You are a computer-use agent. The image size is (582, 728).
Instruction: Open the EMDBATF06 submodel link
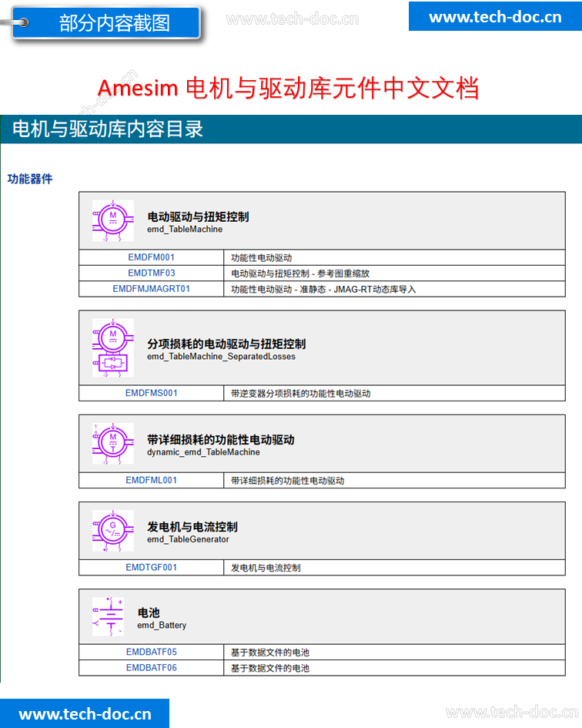[152, 668]
